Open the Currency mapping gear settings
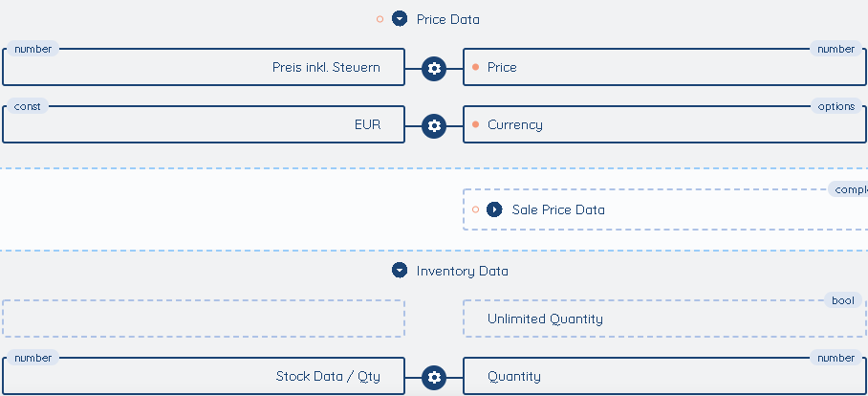 coord(434,126)
